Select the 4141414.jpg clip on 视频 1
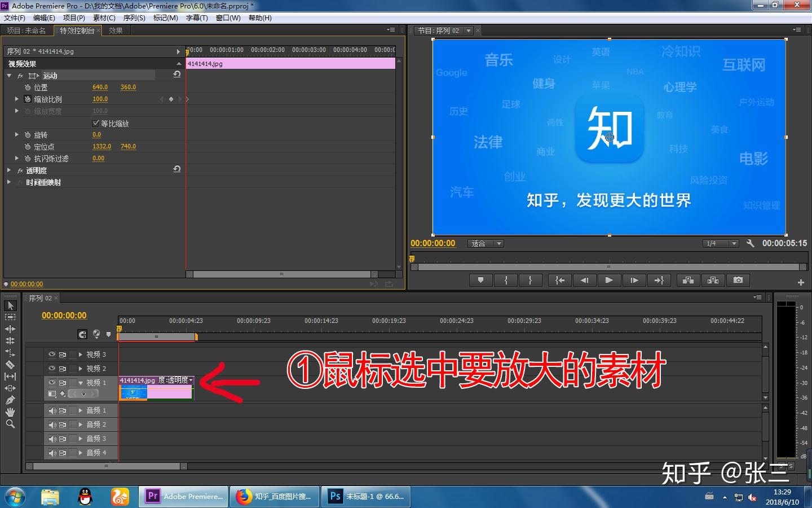 coord(156,388)
